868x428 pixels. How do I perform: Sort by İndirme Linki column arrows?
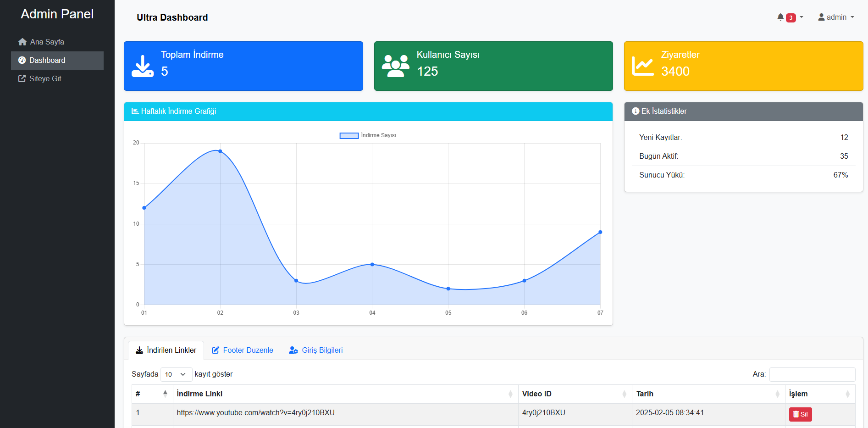pyautogui.click(x=510, y=394)
